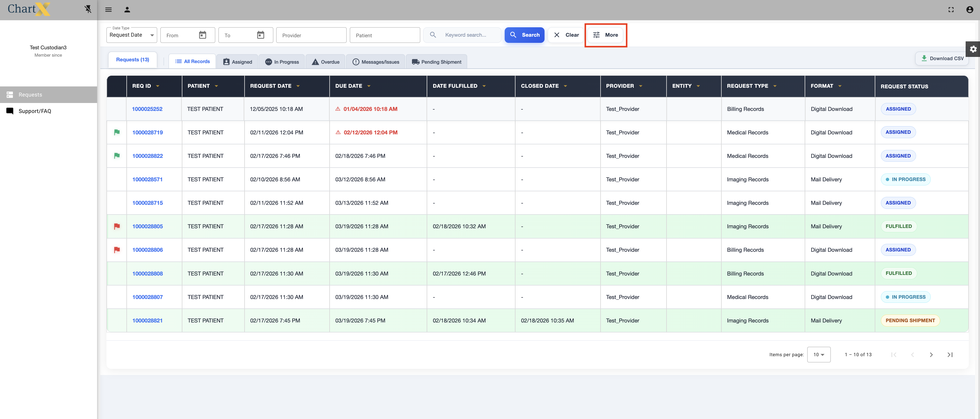Open the person profile icon in top bar
The image size is (980, 419).
coord(127,10)
